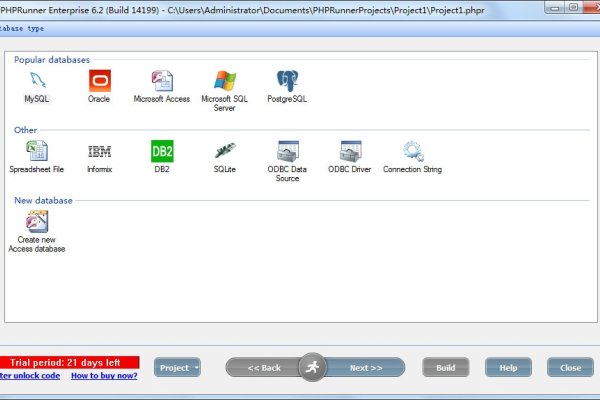Select the SQLite database icon
The image size is (600, 400).
coord(224,152)
